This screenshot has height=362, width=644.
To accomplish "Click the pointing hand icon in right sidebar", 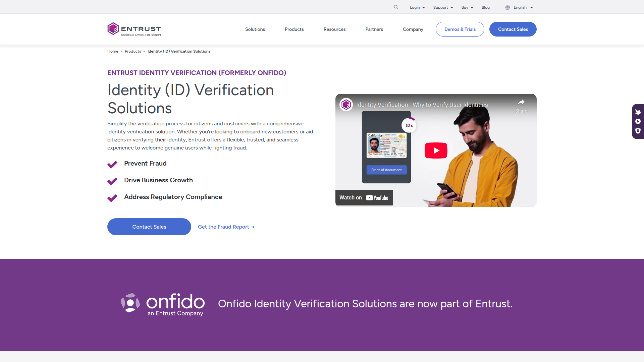I will click(638, 112).
